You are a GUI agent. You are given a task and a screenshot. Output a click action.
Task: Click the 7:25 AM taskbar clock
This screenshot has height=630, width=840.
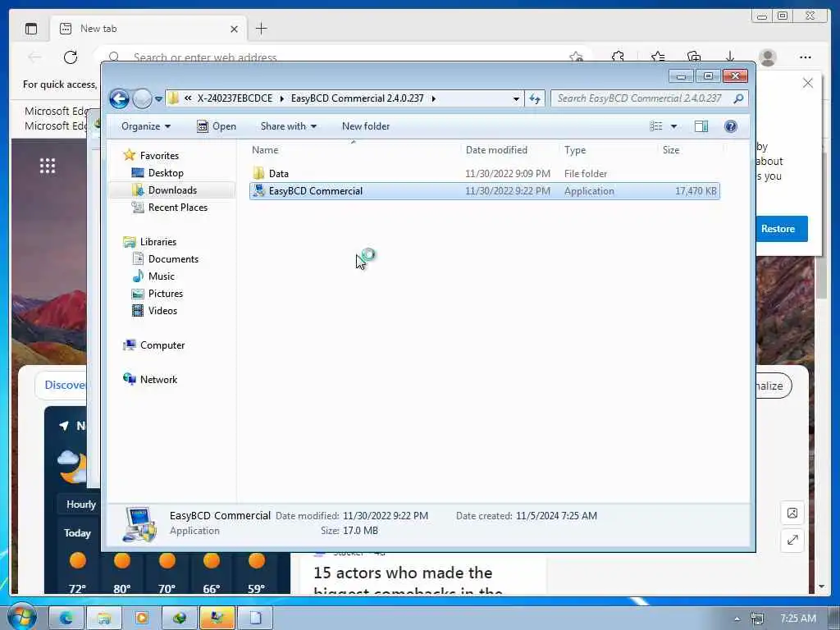point(797,619)
